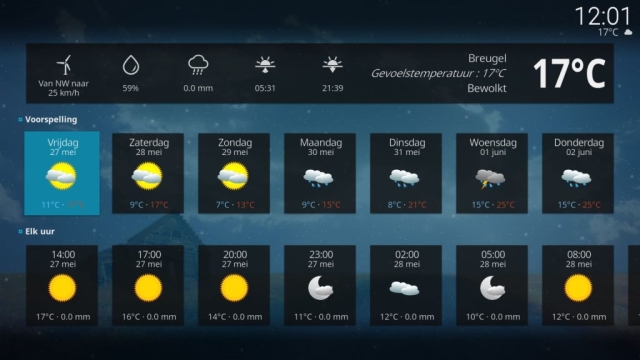Click the Elk uur section heading
The height and width of the screenshot is (360, 640).
40,231
